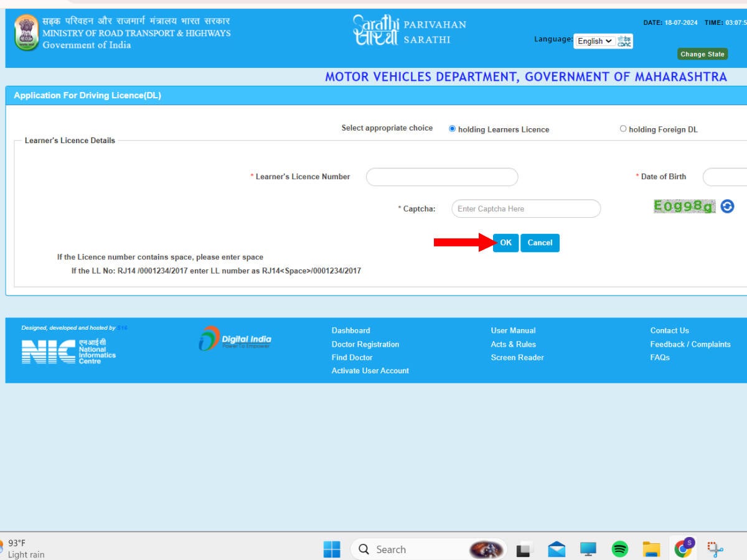The image size is (747, 560).
Task: Click the Learner's Licence Number field
Action: click(x=442, y=177)
